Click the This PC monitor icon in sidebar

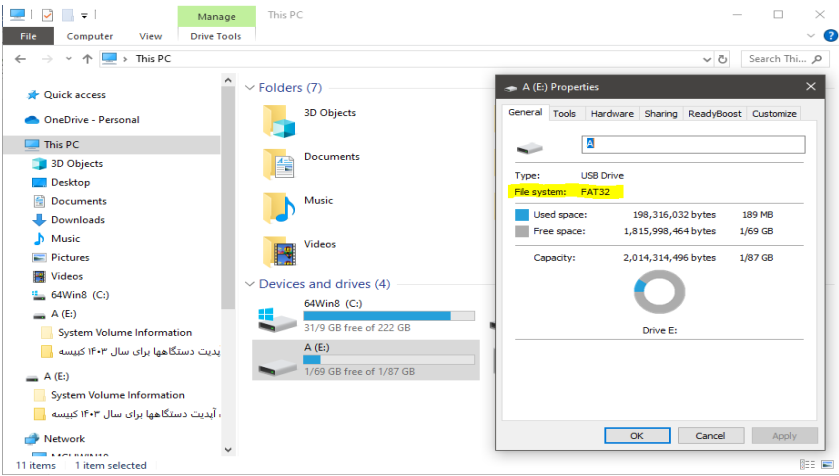point(32,144)
